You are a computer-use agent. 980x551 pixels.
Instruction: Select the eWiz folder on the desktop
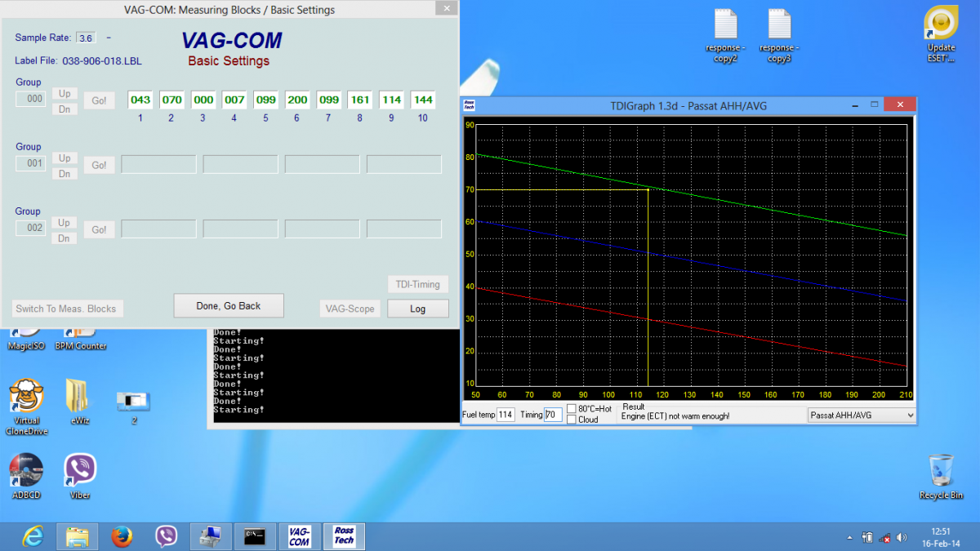[x=79, y=402]
